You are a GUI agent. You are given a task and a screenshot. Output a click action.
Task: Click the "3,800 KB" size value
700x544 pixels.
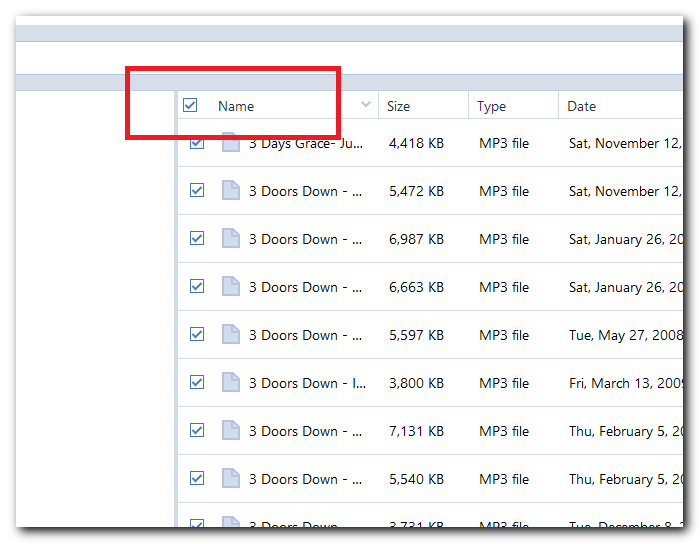click(416, 383)
